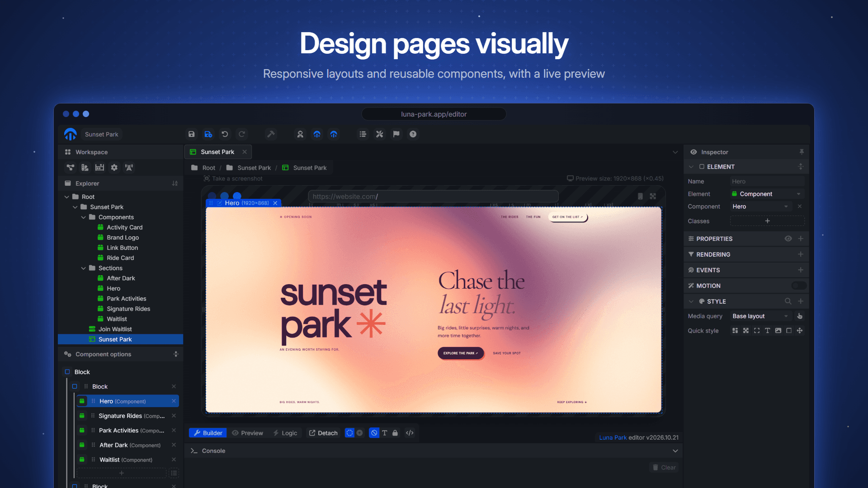Select the Sunset Park editor tab
The width and height of the screenshot is (868, 488).
coord(218,152)
